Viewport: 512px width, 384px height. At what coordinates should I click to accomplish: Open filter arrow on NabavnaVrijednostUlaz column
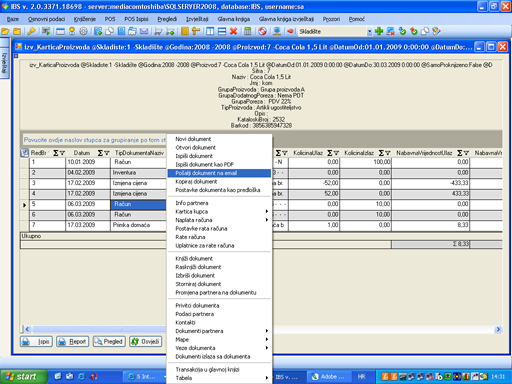[466, 153]
